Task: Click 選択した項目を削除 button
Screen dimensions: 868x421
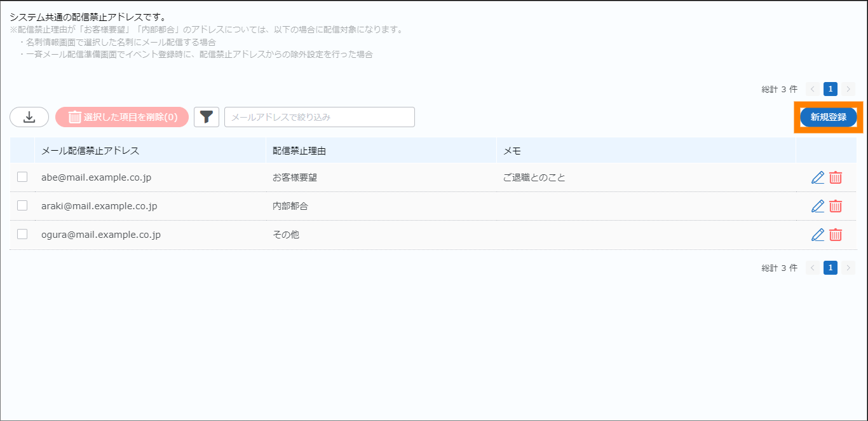Action: 122,117
